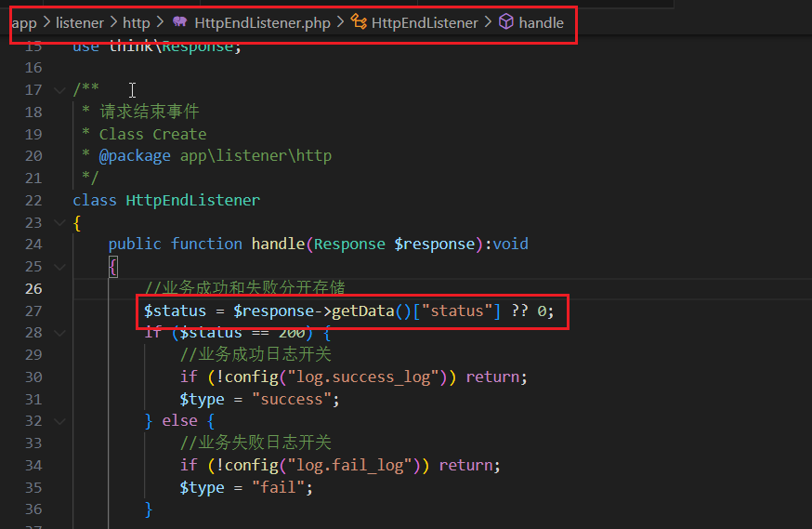This screenshot has width=812, height=529.
Task: Click '//业务失败日志开关' comment on line 33
Action: [x=255, y=443]
